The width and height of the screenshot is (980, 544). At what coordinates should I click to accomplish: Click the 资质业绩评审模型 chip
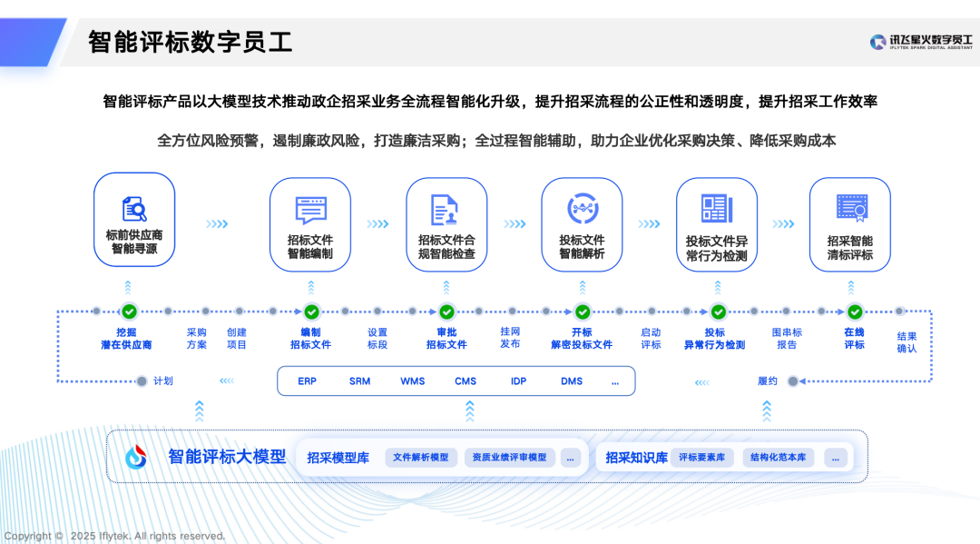pyautogui.click(x=509, y=458)
